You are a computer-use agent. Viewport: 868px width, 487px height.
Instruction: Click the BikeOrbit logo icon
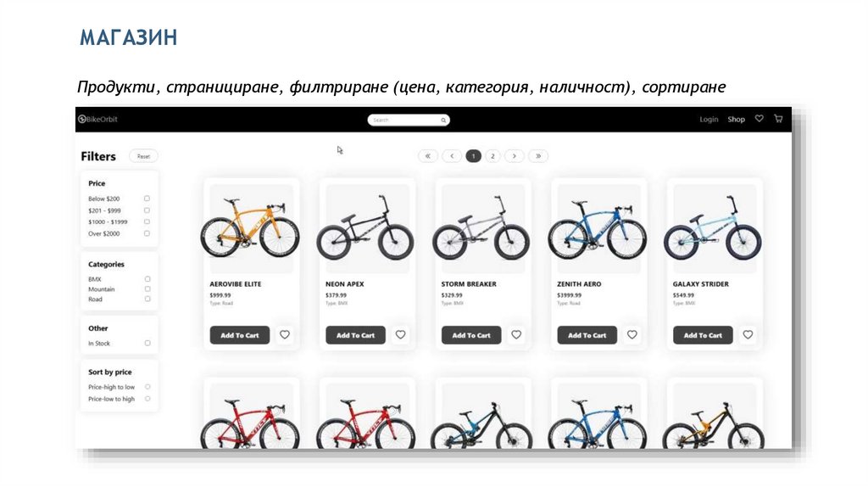click(x=82, y=119)
